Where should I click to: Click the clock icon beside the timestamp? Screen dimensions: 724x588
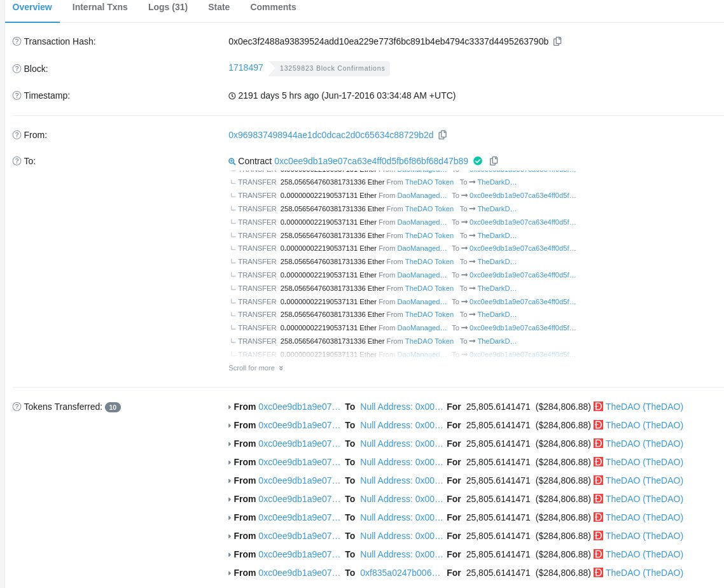pos(232,95)
